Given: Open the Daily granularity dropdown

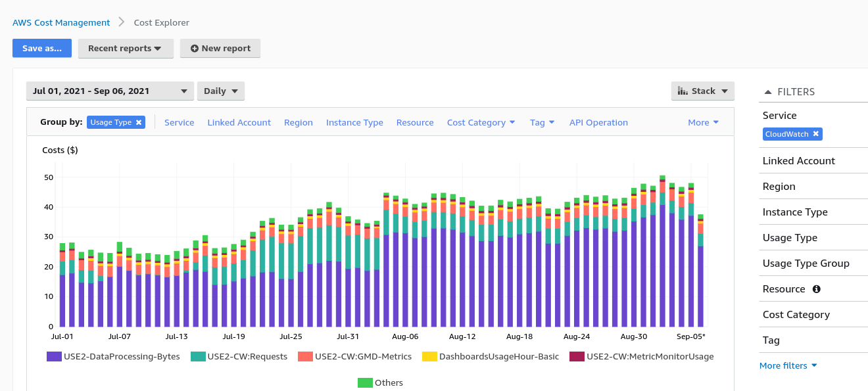Looking at the screenshot, I should point(221,91).
